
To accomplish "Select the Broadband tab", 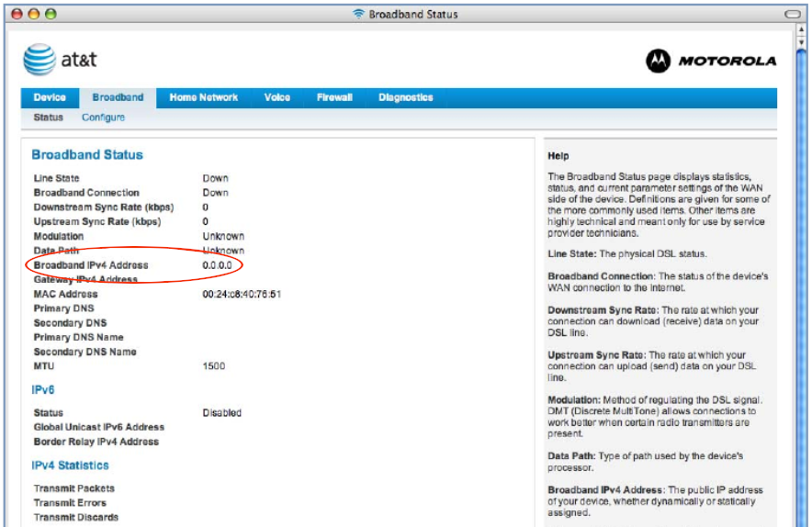I will coord(118,97).
